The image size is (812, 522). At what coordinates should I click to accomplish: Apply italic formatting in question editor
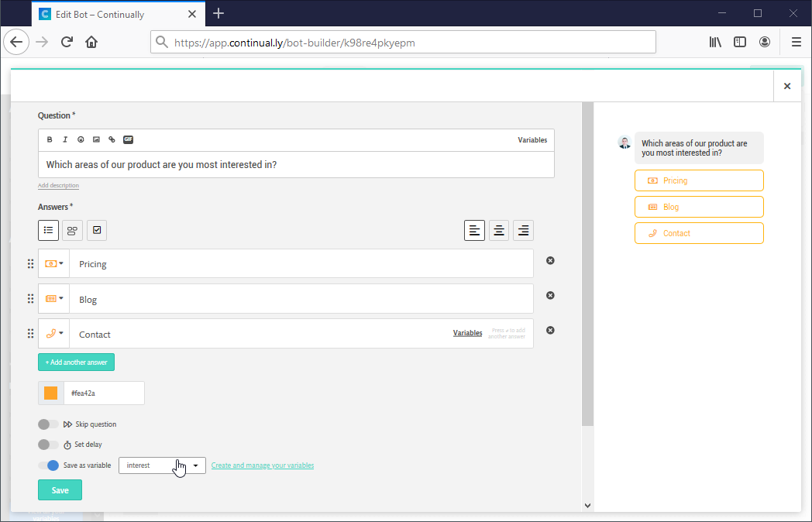tap(65, 139)
